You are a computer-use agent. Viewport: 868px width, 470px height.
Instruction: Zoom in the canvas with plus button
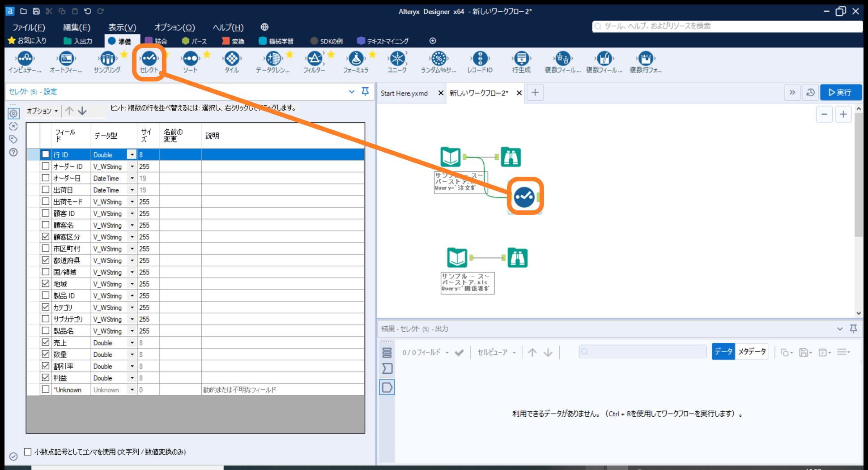[843, 114]
